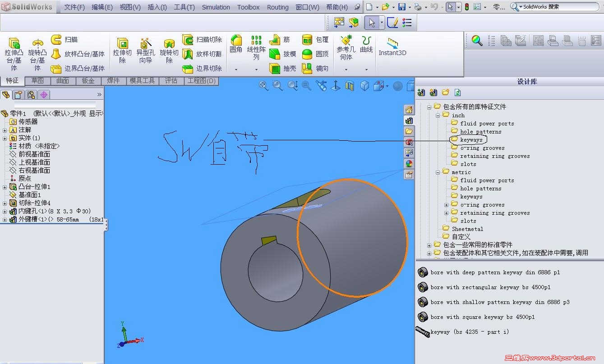The height and width of the screenshot is (364, 604).
Task: Click the 放样凸台/基体 (Lofted Boss) button
Action: (x=78, y=54)
